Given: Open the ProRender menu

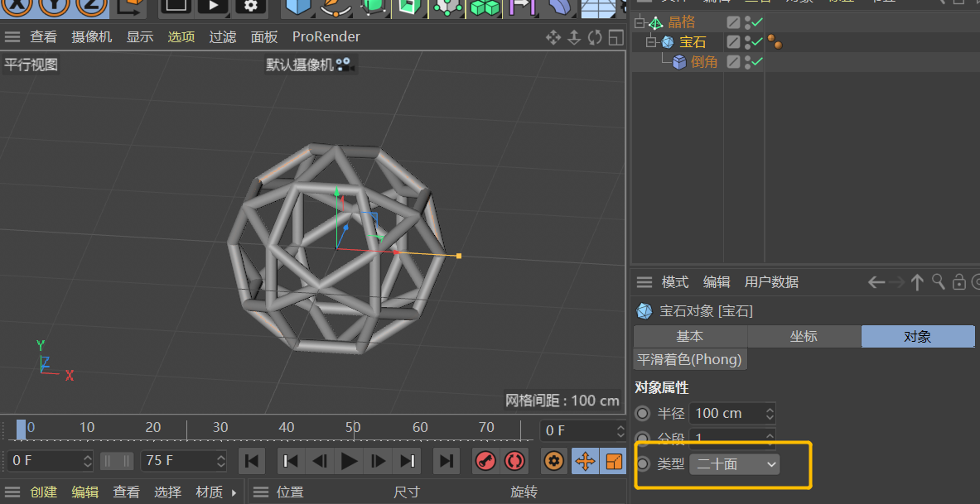Looking at the screenshot, I should [326, 37].
